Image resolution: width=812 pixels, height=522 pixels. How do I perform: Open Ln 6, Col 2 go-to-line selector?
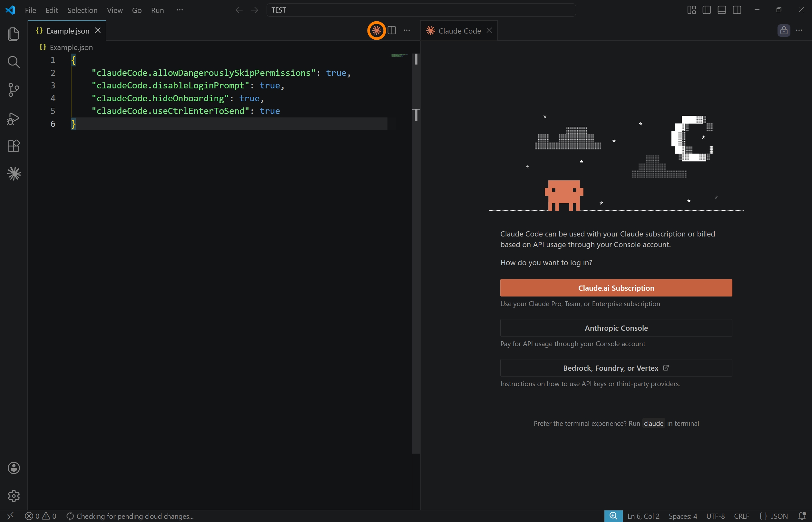pos(643,516)
